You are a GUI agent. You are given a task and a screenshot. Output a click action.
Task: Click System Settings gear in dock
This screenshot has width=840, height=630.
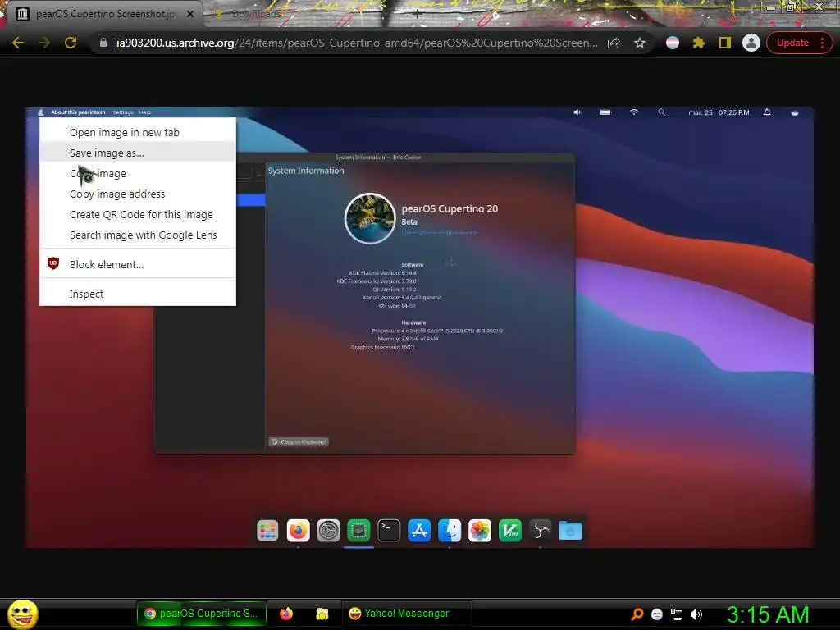pyautogui.click(x=328, y=531)
